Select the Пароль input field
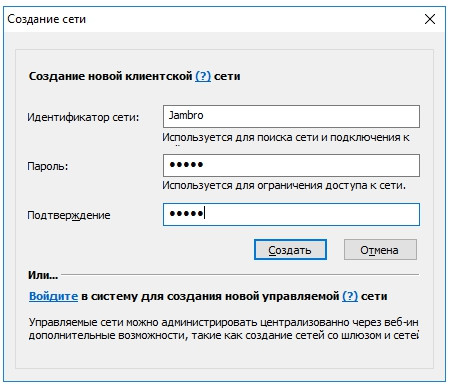The width and height of the screenshot is (450, 385). point(291,165)
